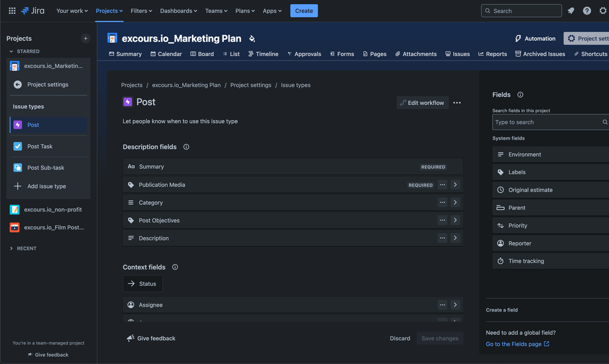Open the Apps dropdown
The width and height of the screenshot is (609, 364).
pyautogui.click(x=272, y=11)
